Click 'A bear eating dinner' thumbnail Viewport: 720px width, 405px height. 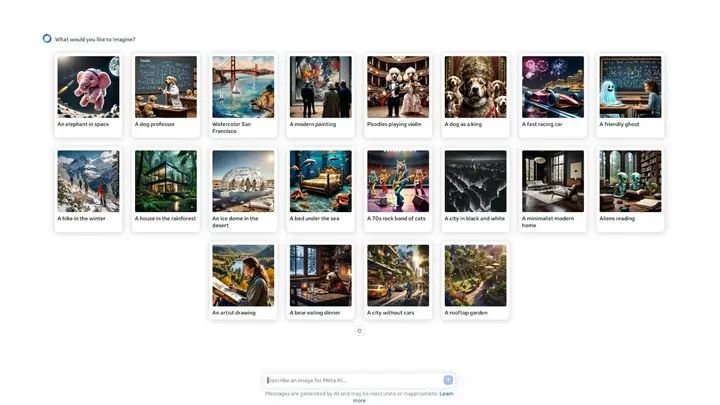[321, 282]
